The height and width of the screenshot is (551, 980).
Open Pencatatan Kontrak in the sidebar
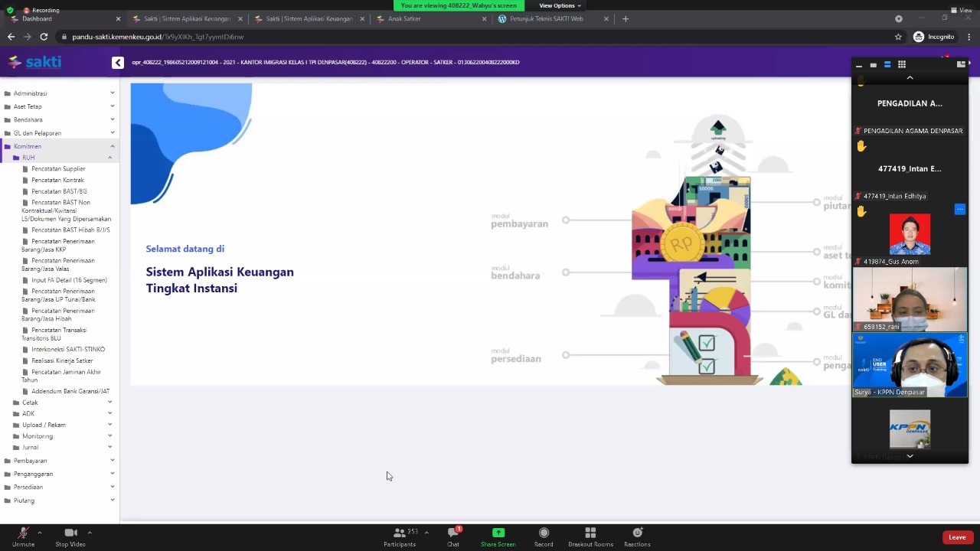(x=57, y=180)
